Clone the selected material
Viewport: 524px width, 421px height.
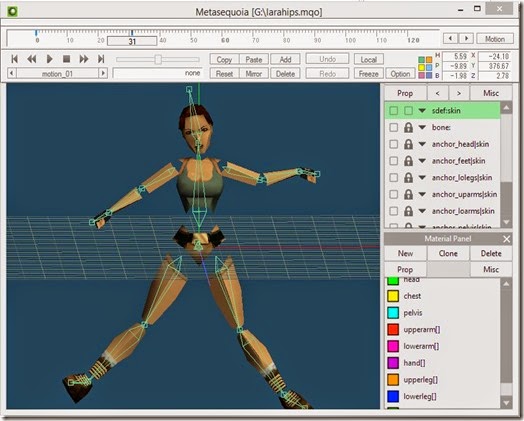(x=448, y=254)
